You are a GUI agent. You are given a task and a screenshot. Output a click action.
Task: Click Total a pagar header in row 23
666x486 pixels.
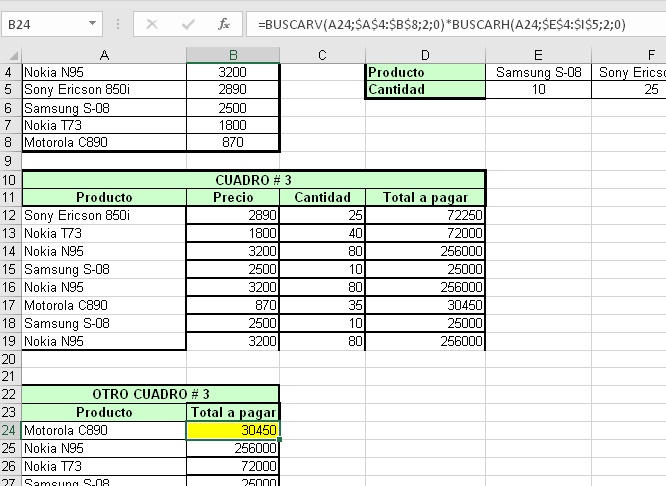pos(233,412)
